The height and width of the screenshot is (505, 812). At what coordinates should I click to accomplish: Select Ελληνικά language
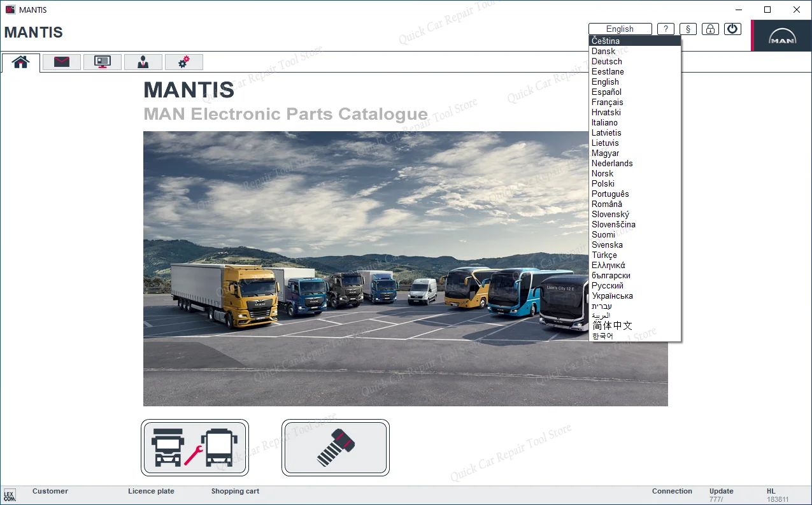tap(635, 265)
